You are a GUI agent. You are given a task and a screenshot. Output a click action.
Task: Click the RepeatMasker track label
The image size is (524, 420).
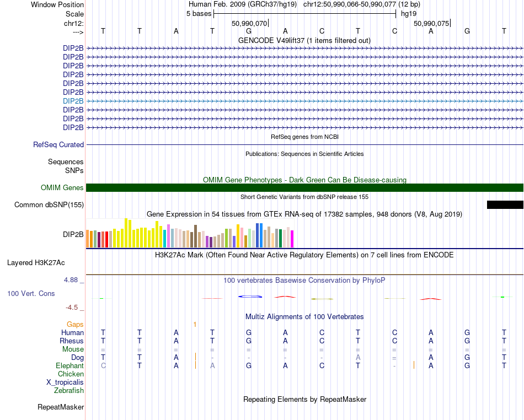click(x=61, y=407)
